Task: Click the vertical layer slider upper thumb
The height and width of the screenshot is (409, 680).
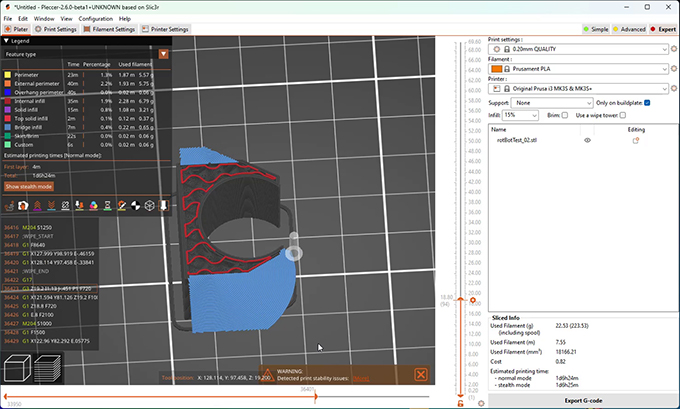Action: point(461,300)
